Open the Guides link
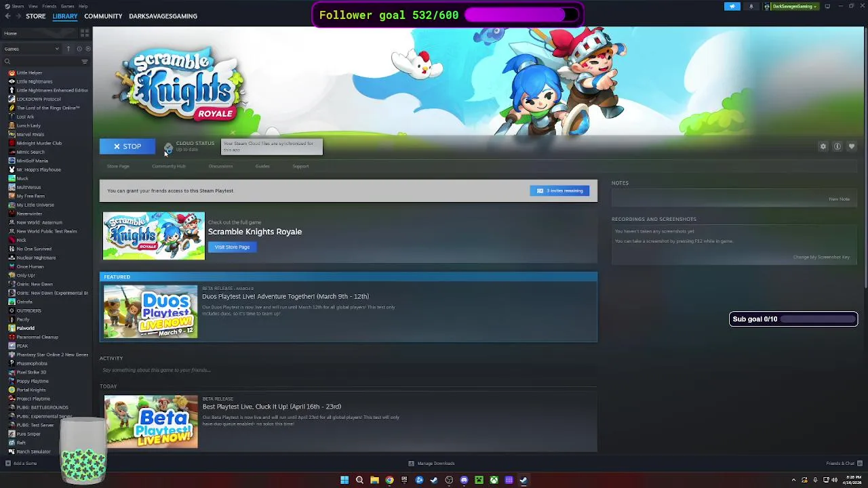The image size is (868, 488). (x=262, y=166)
